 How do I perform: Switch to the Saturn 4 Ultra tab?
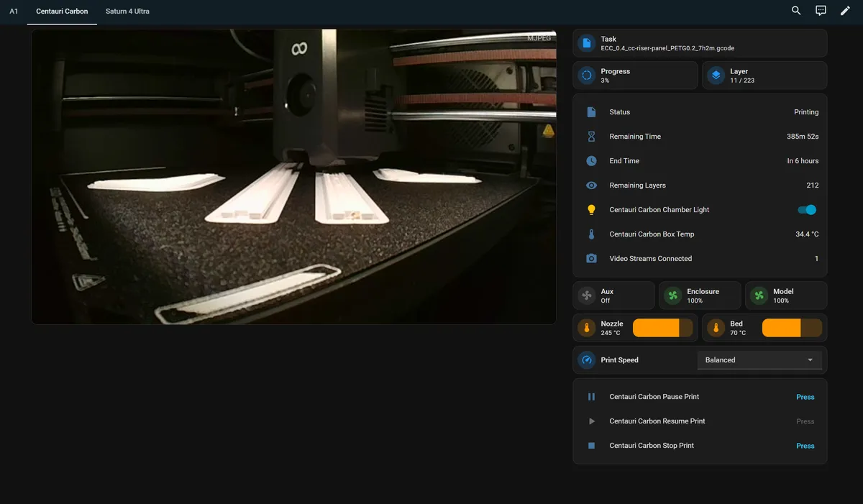tap(127, 12)
